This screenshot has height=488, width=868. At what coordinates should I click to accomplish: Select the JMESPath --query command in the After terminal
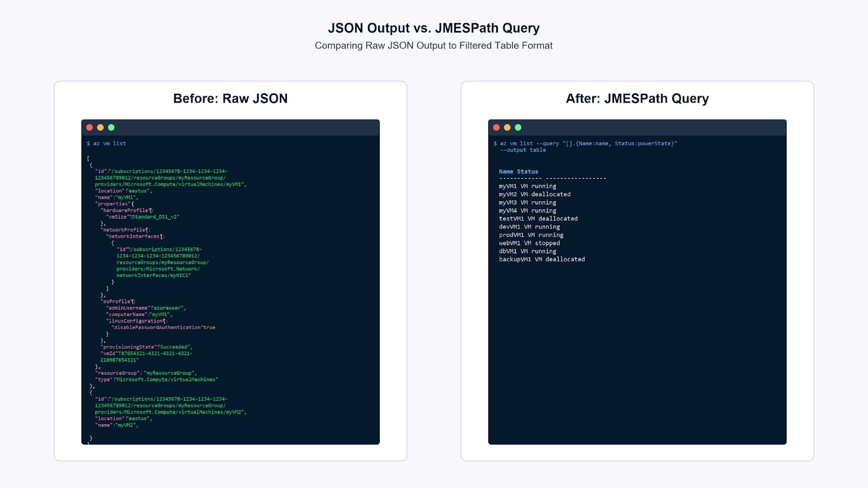tap(586, 143)
